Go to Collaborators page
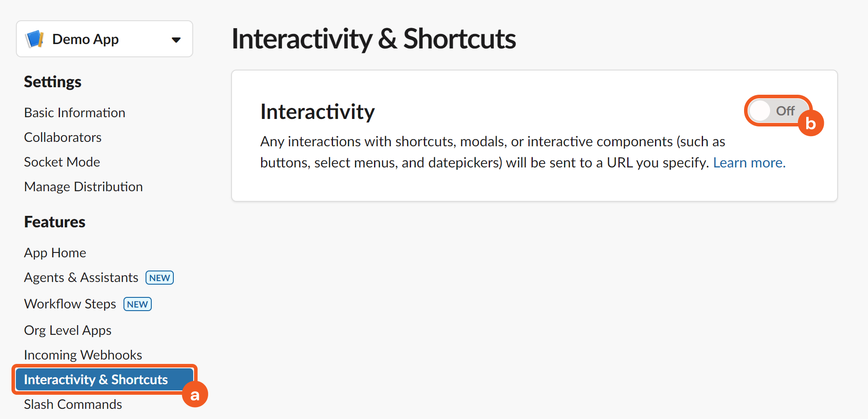Viewport: 868px width, 419px height. 63,137
